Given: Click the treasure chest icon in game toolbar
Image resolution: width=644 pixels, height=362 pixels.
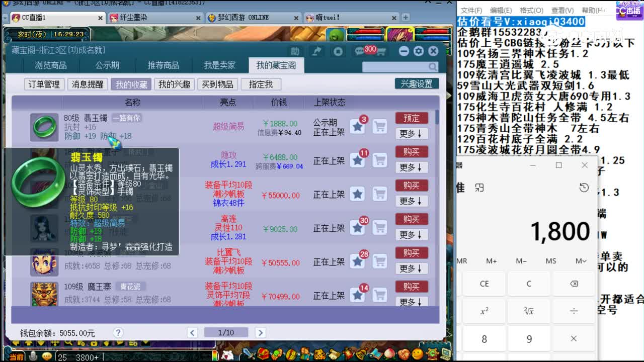Looking at the screenshot, I should [262, 354].
